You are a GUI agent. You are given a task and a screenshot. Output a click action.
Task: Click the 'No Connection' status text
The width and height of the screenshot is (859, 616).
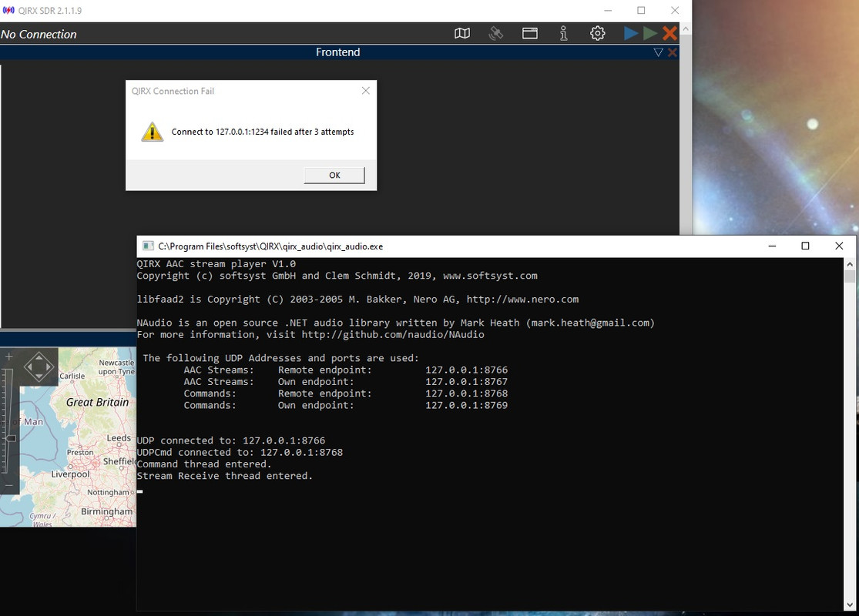pyautogui.click(x=39, y=34)
